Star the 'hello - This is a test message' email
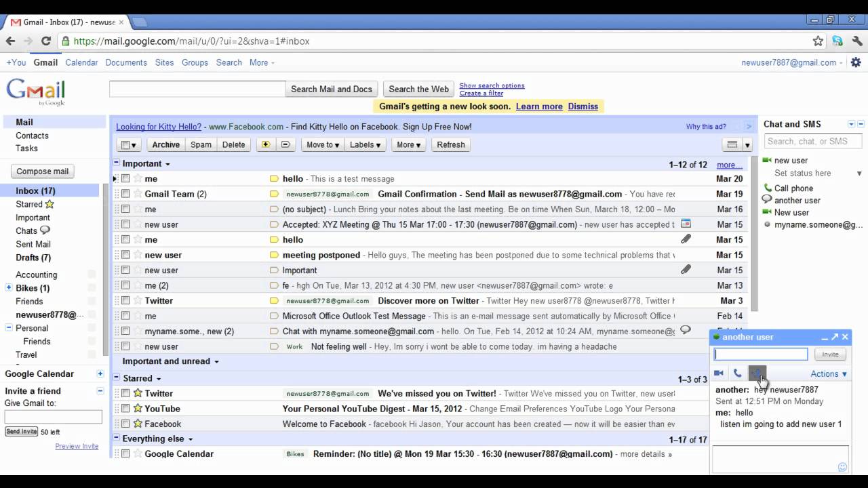This screenshot has width=868, height=488. [x=138, y=179]
